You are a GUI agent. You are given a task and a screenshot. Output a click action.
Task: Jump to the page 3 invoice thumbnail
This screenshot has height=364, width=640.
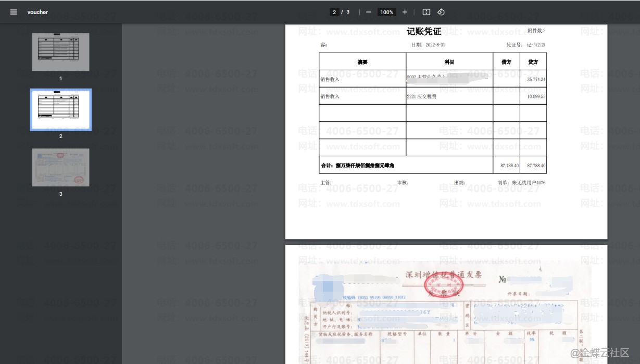(60, 167)
